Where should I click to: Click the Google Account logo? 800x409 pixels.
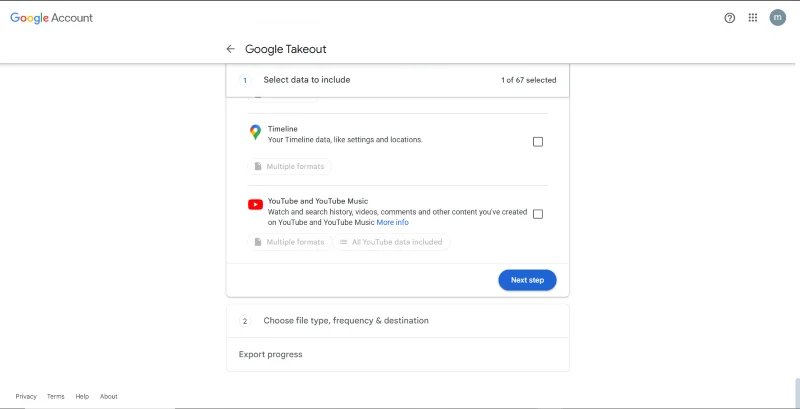52,18
